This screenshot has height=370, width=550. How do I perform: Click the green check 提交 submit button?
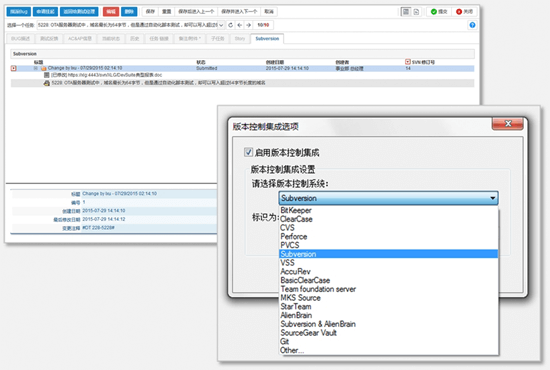pos(439,12)
